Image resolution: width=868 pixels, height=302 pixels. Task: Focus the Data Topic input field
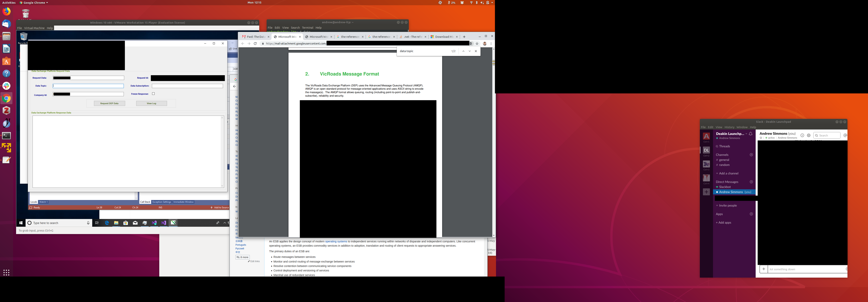click(x=88, y=86)
